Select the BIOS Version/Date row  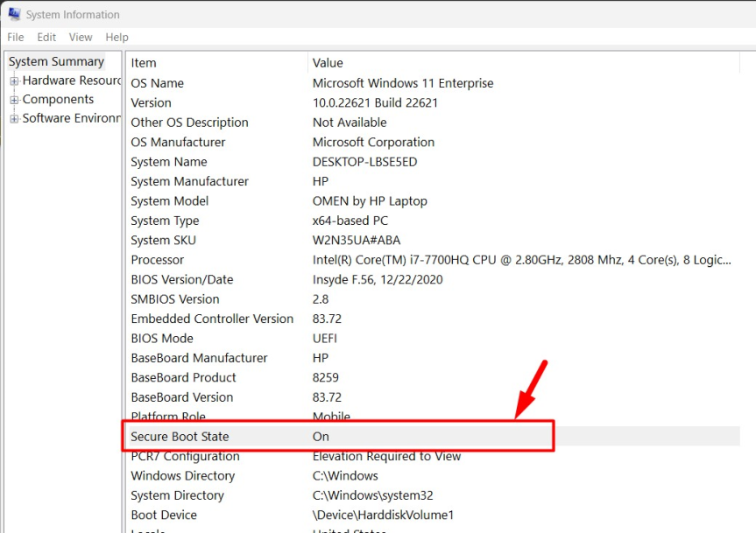tap(181, 279)
